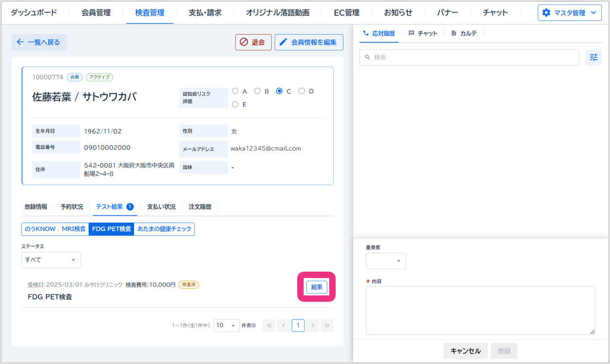Switch to the MRI検査 tab
Image resolution: width=610 pixels, height=364 pixels.
[x=74, y=229]
